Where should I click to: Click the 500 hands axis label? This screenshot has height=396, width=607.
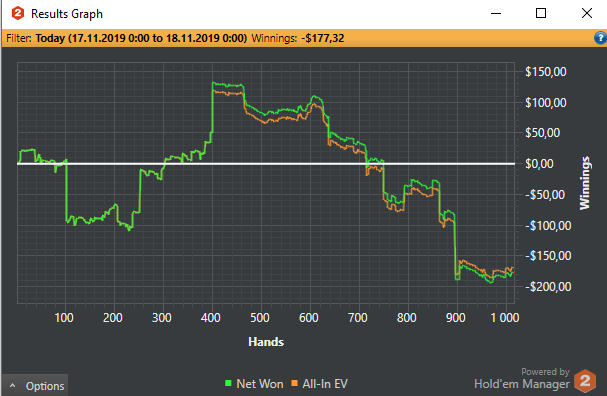click(x=260, y=318)
